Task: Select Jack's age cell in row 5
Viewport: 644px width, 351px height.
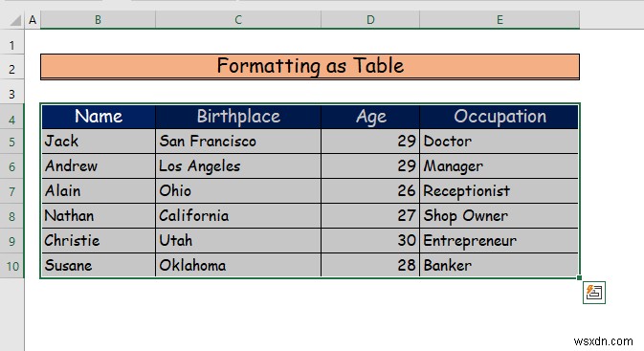Action: [370, 142]
